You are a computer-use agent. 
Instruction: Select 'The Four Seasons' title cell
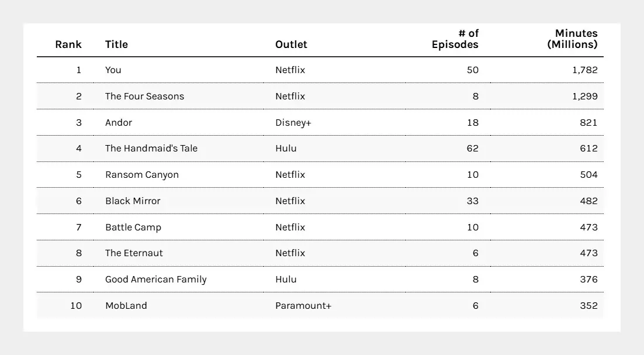click(x=144, y=96)
